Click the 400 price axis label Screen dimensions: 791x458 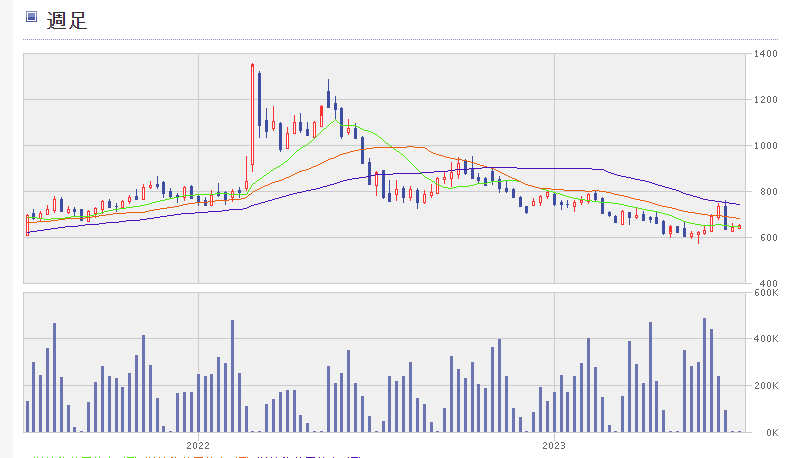click(766, 284)
